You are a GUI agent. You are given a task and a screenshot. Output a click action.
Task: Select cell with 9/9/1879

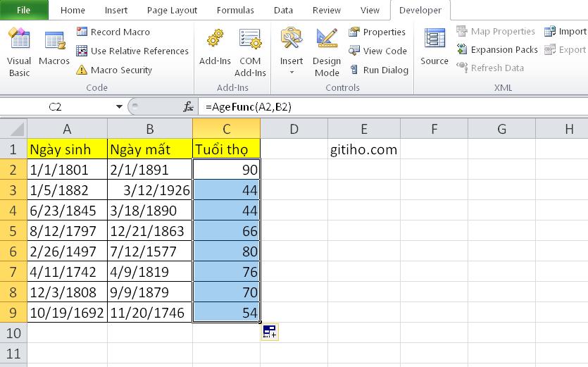pyautogui.click(x=150, y=292)
